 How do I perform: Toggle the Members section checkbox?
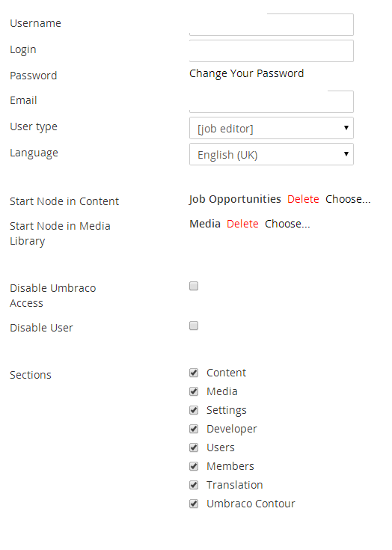pos(194,466)
